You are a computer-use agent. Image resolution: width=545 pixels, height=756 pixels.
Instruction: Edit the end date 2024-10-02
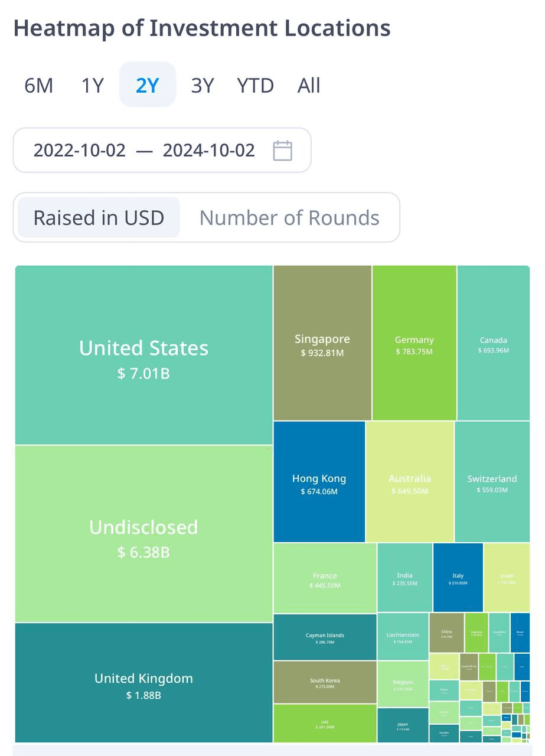click(x=209, y=150)
